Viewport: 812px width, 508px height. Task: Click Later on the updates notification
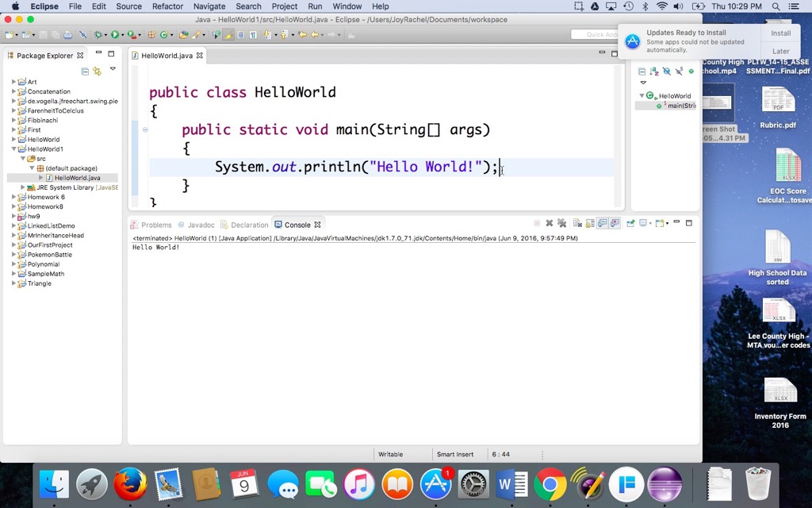tap(780, 52)
